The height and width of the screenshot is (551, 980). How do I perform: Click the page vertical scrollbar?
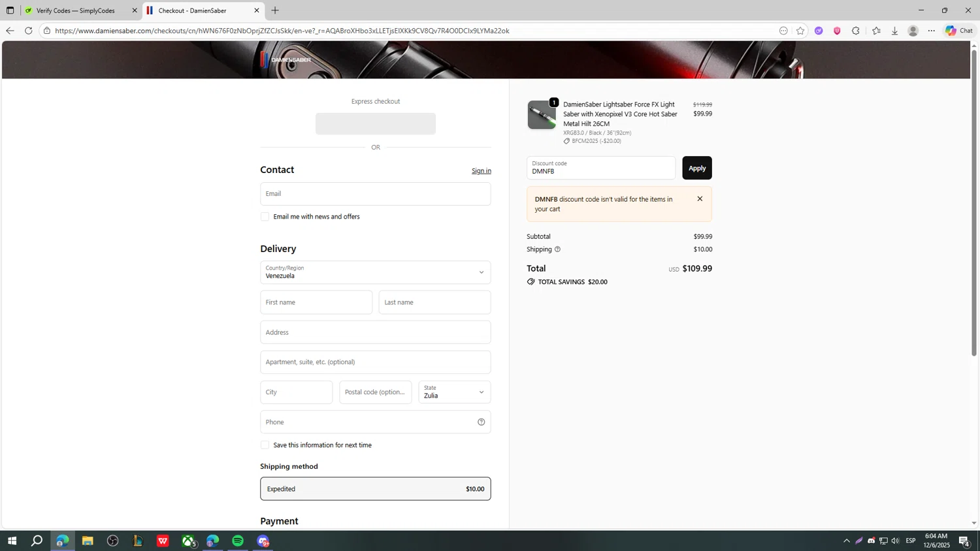973,204
